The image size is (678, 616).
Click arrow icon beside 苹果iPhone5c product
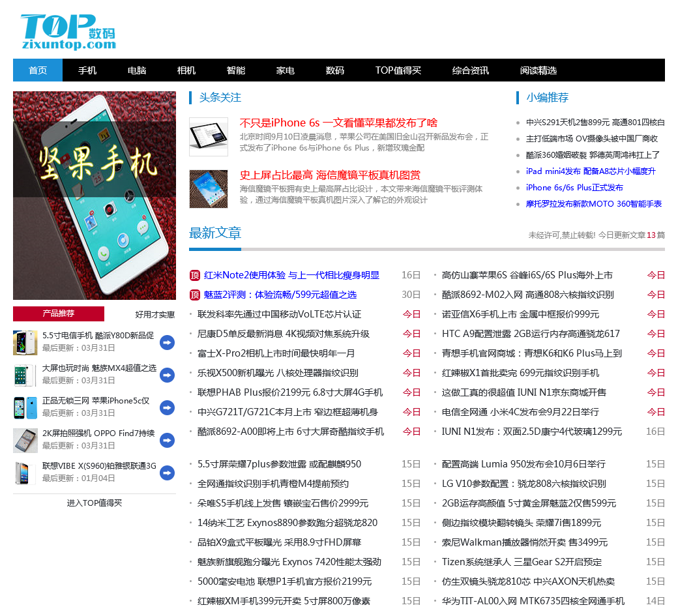167,407
